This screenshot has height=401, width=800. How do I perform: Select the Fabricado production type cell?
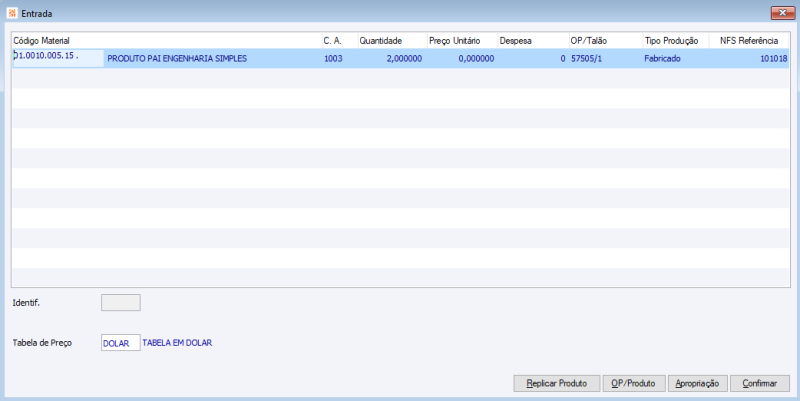coord(676,59)
